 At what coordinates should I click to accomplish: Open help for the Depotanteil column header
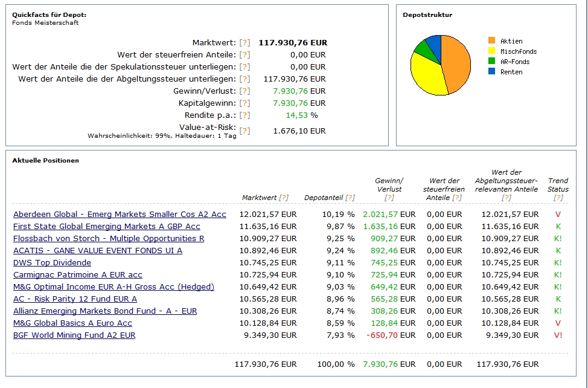(x=350, y=198)
